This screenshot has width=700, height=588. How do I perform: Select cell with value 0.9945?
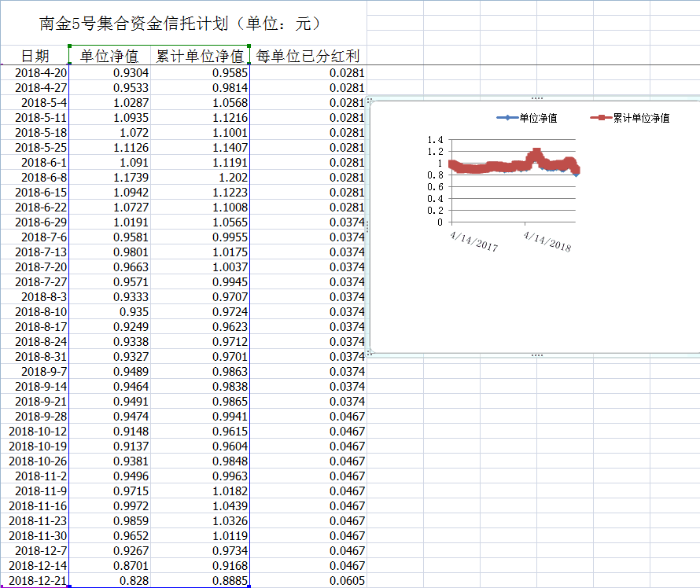coord(200,282)
